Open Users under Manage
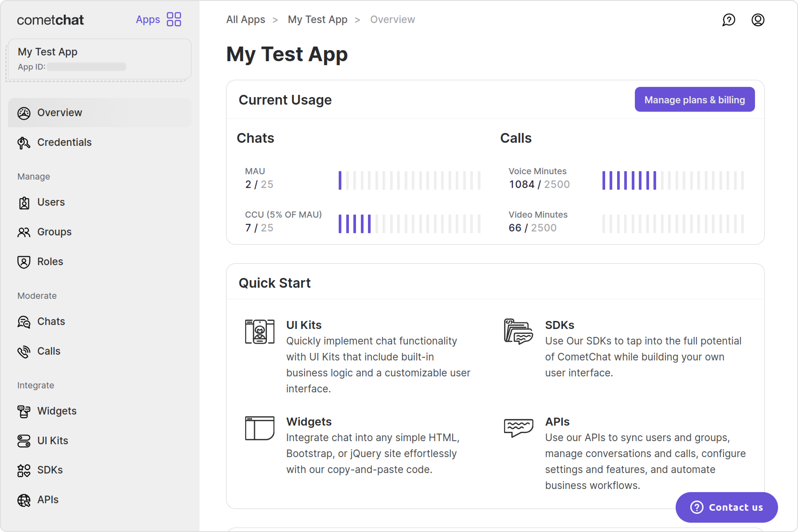The image size is (798, 532). [51, 202]
